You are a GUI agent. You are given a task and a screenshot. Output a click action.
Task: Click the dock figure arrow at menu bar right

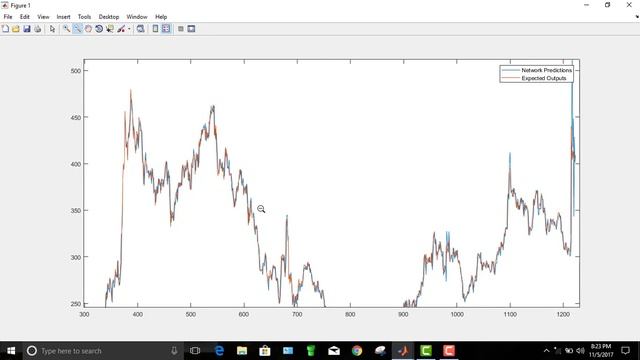637,17
